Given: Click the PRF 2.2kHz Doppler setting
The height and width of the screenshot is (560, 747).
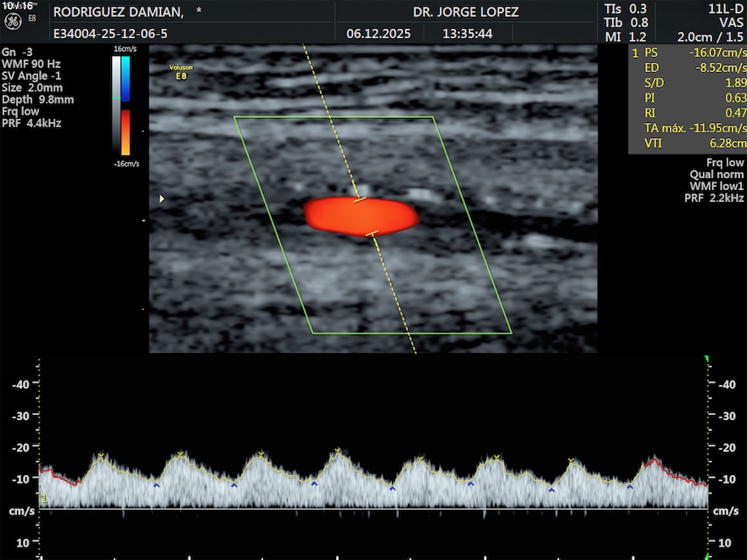Looking at the screenshot, I should 714,198.
